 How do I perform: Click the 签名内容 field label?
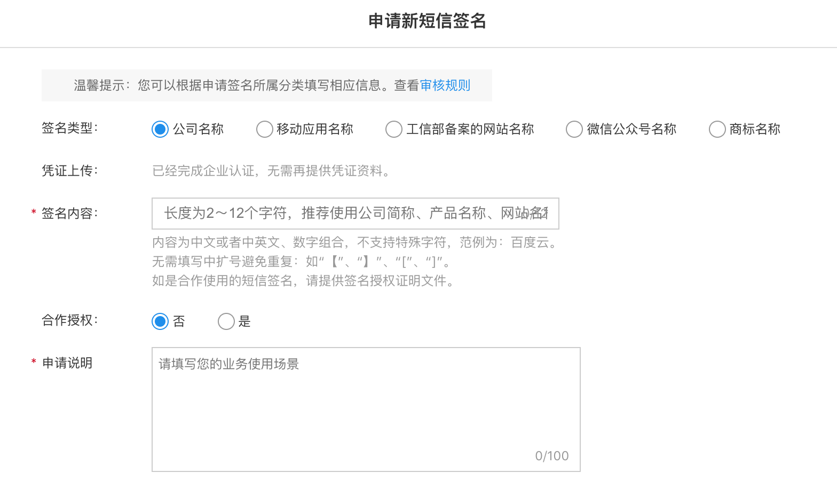pyautogui.click(x=69, y=214)
